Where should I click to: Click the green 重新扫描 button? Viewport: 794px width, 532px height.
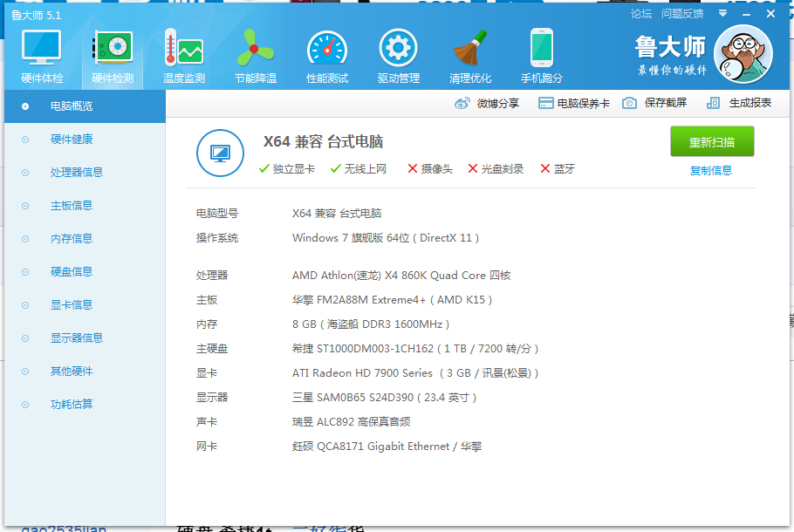pos(712,142)
